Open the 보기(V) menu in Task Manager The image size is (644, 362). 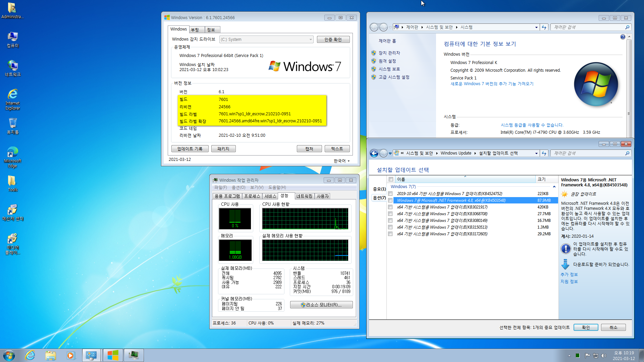point(257,187)
